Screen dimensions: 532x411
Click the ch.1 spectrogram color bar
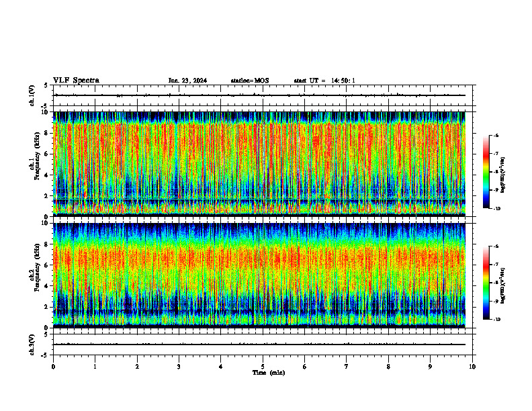(x=486, y=172)
